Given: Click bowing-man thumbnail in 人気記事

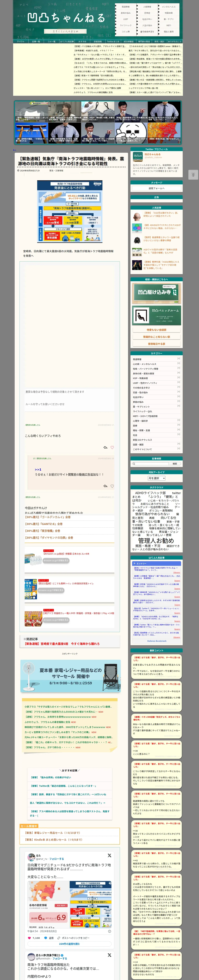Looking at the screenshot, I should point(137,240).
